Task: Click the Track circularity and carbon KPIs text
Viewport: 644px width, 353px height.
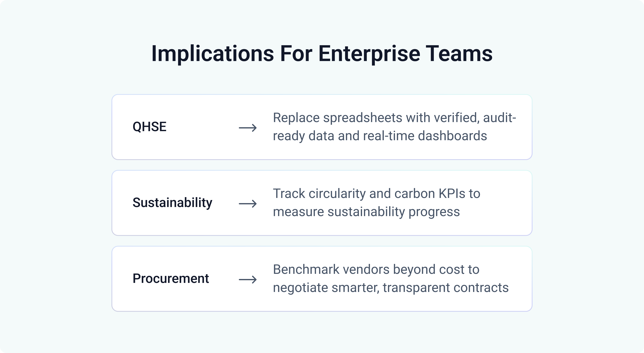Action: click(x=376, y=194)
